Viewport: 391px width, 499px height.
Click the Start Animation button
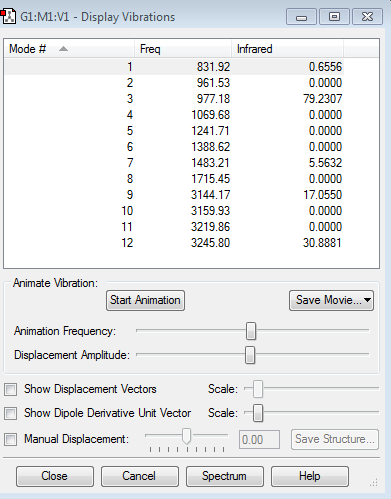pyautogui.click(x=145, y=300)
